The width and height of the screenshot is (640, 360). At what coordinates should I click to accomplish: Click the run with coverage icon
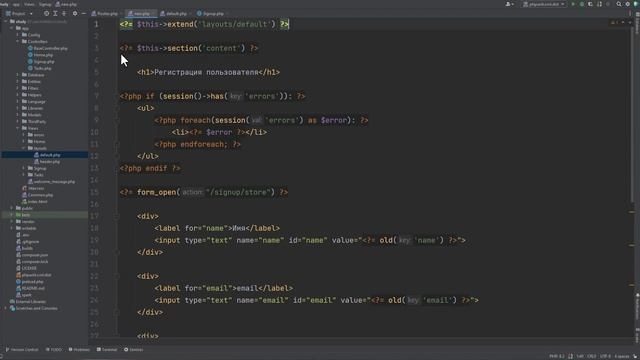(590, 4)
